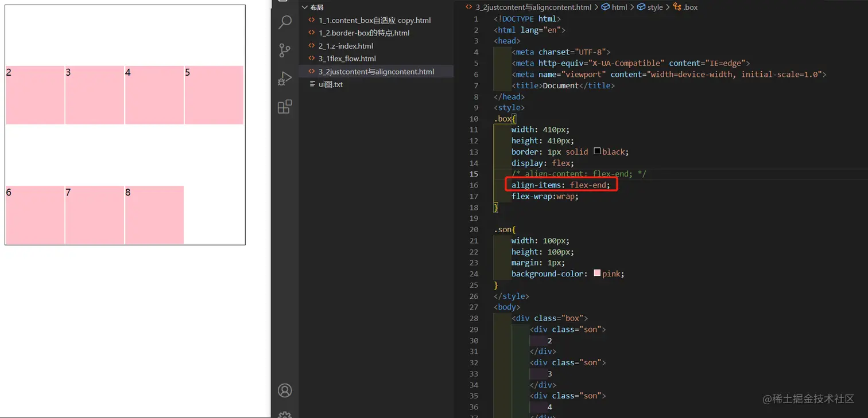The width and height of the screenshot is (868, 418).
Task: Click the '<html lang="en">' code line
Action: 529,30
